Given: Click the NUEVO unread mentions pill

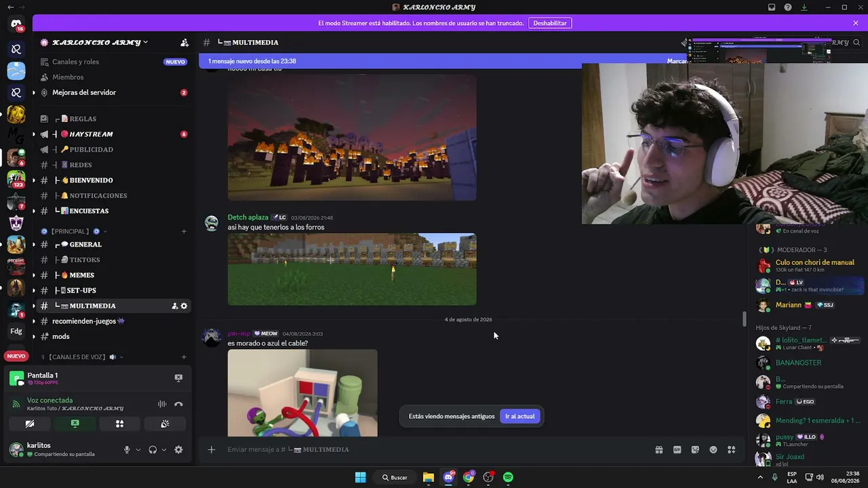Looking at the screenshot, I should pyautogui.click(x=16, y=356).
